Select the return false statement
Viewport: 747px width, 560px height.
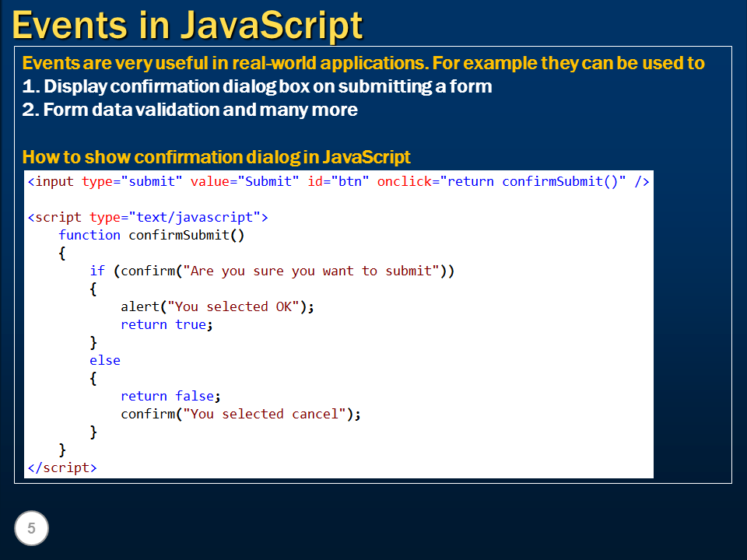click(x=171, y=396)
